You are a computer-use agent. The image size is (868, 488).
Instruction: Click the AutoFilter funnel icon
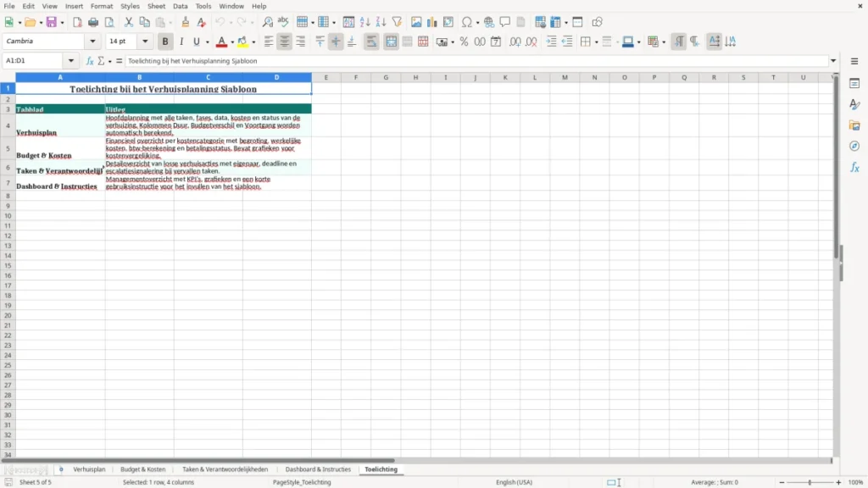coord(397,22)
